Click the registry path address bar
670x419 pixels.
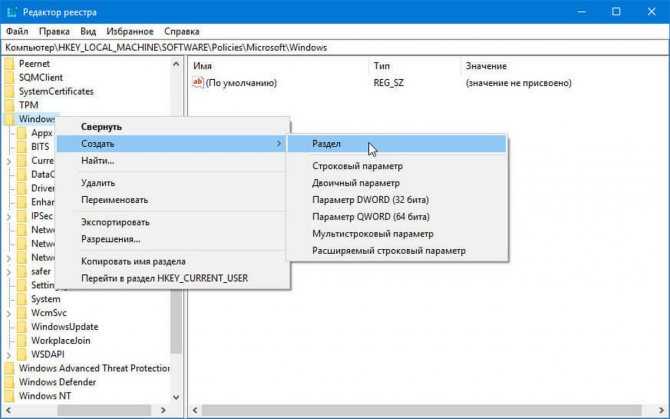(x=335, y=47)
